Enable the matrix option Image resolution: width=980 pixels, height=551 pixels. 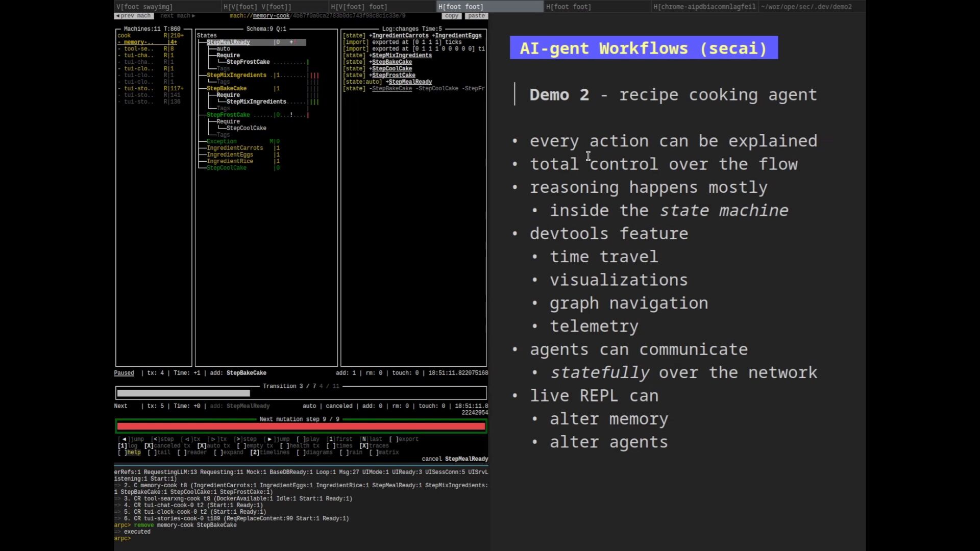pyautogui.click(x=384, y=453)
